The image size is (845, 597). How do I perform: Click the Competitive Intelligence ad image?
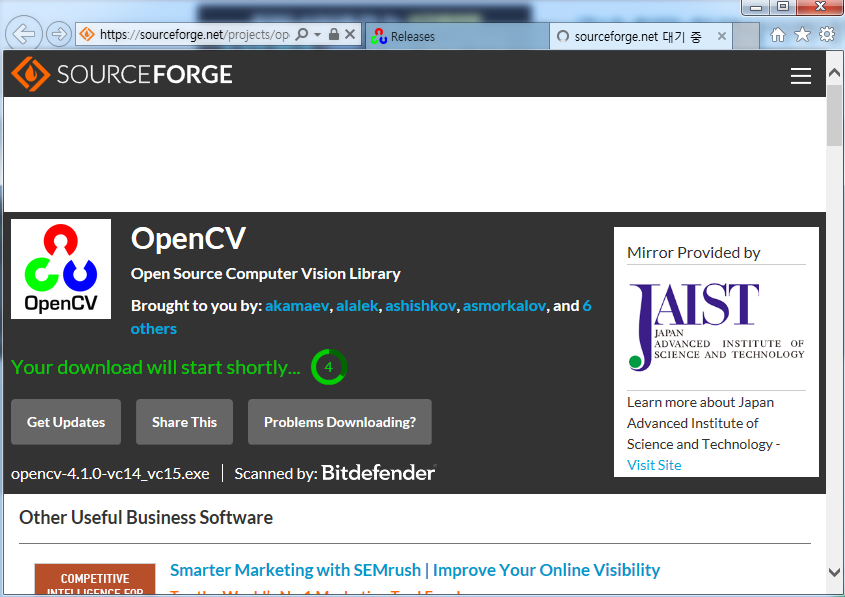pyautogui.click(x=95, y=580)
